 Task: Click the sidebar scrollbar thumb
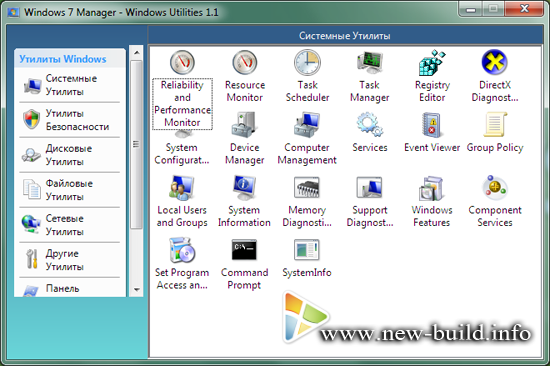click(x=136, y=144)
